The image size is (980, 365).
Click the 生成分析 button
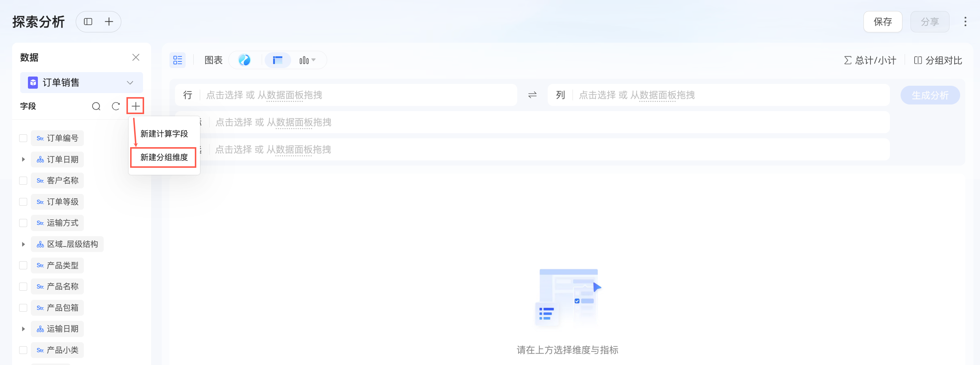click(x=930, y=95)
